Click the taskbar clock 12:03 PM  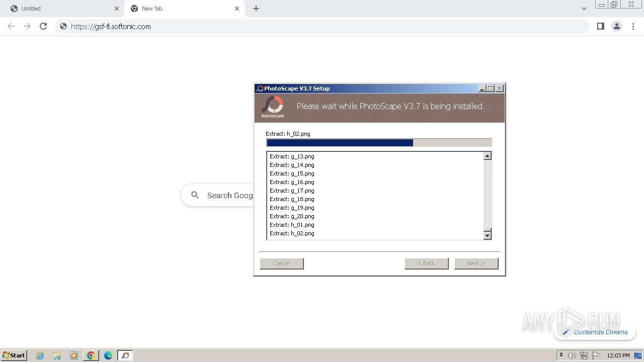[x=618, y=355]
